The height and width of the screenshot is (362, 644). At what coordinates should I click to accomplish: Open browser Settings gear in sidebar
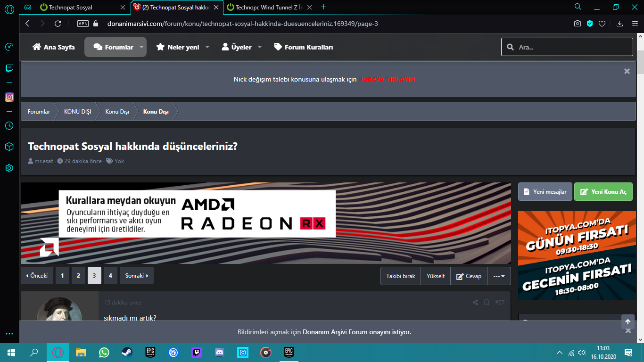(9, 168)
